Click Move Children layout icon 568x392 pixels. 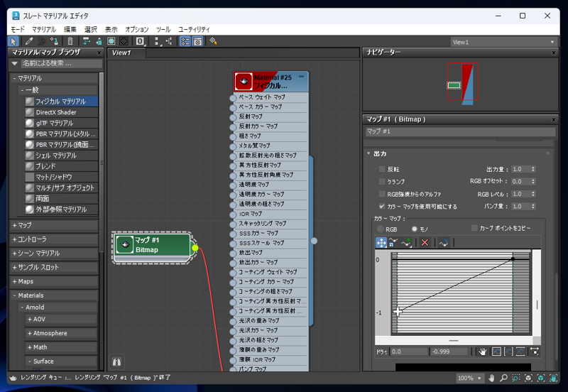pyautogui.click(x=86, y=41)
